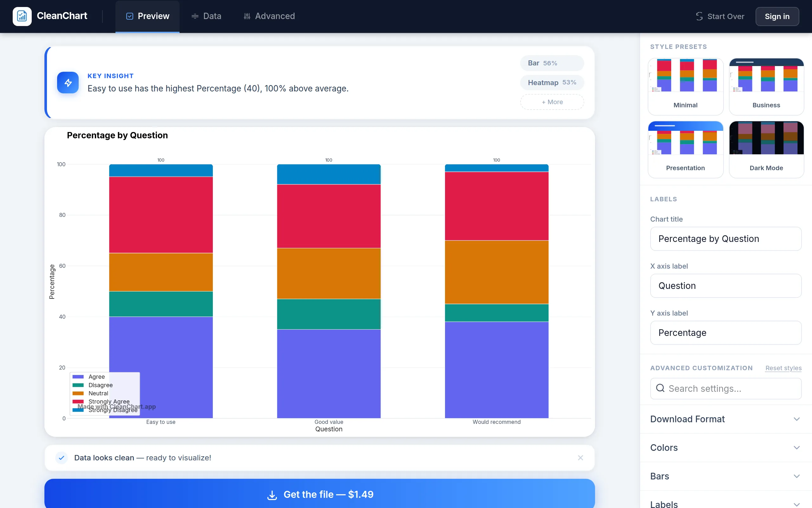
Task: Expand the Download Format section
Action: click(726, 419)
